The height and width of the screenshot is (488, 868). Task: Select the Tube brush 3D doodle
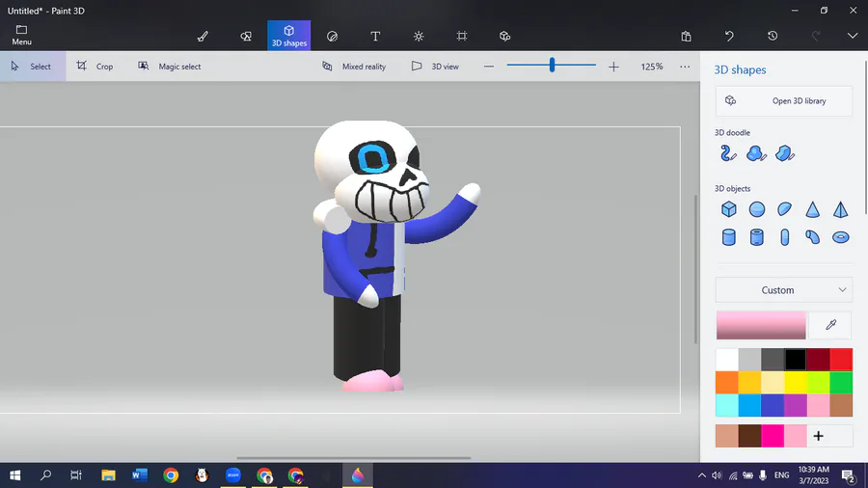point(728,153)
